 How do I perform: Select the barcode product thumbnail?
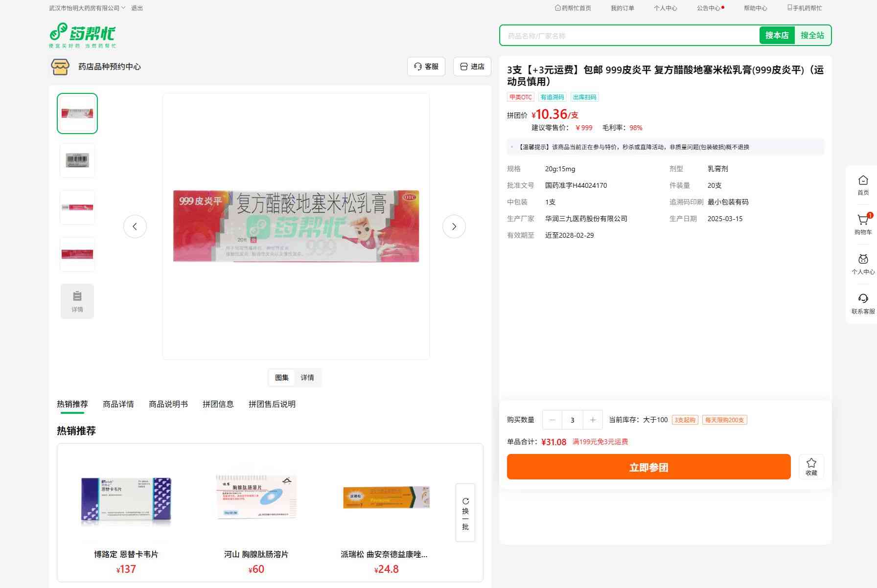pos(77,160)
